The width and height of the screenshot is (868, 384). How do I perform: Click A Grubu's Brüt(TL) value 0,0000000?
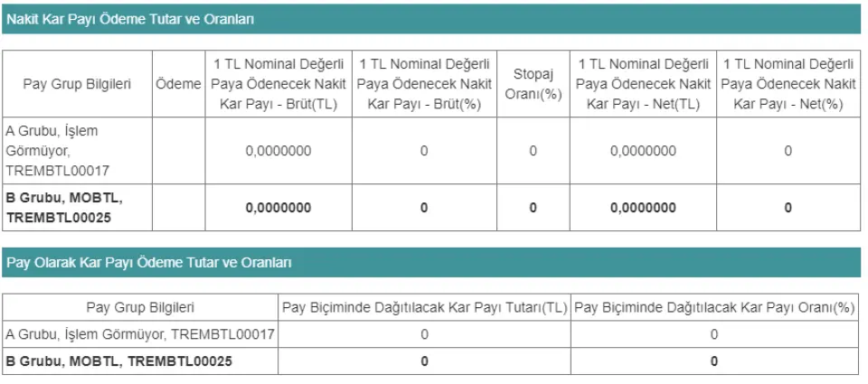click(x=278, y=151)
